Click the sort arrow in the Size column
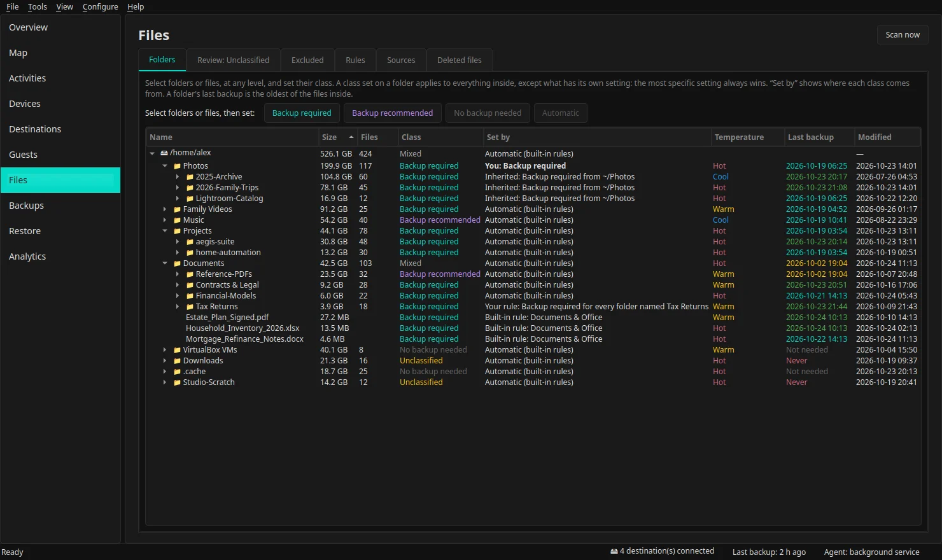 point(351,137)
